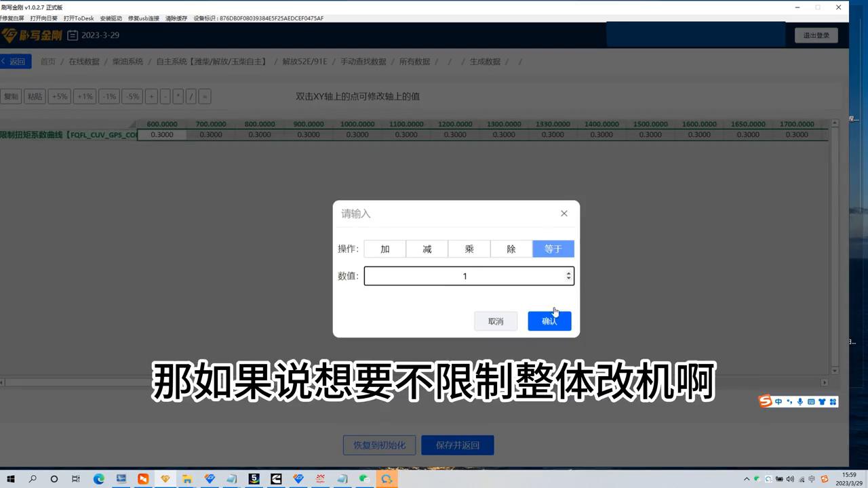Click the "+5%" increase toolbar button
This screenshot has height=488, width=868.
60,96
